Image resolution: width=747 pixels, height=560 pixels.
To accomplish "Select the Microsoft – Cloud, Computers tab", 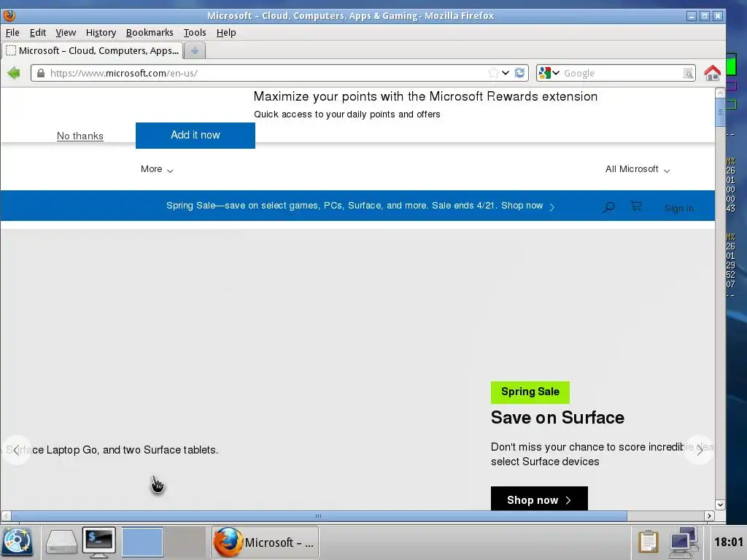I will [x=93, y=50].
